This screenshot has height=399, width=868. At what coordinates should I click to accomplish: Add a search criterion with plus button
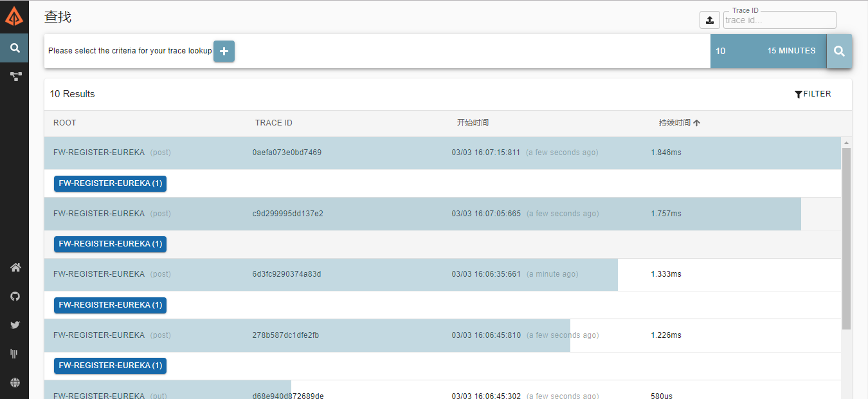tap(224, 51)
